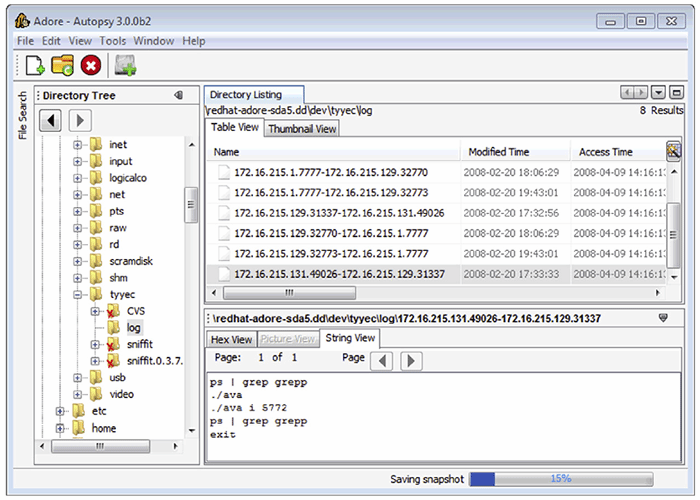Image resolution: width=700 pixels, height=500 pixels.
Task: Click the New Case toolbar icon
Action: [35, 66]
